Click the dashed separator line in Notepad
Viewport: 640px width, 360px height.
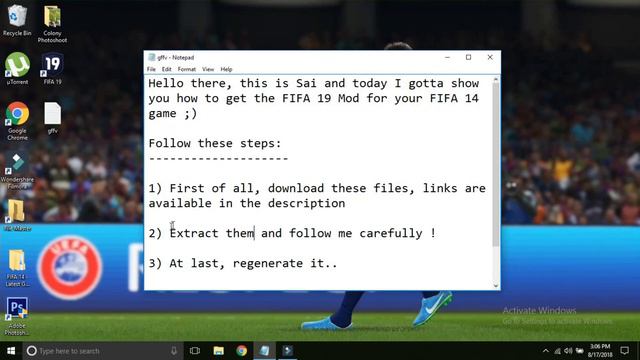coord(218,158)
